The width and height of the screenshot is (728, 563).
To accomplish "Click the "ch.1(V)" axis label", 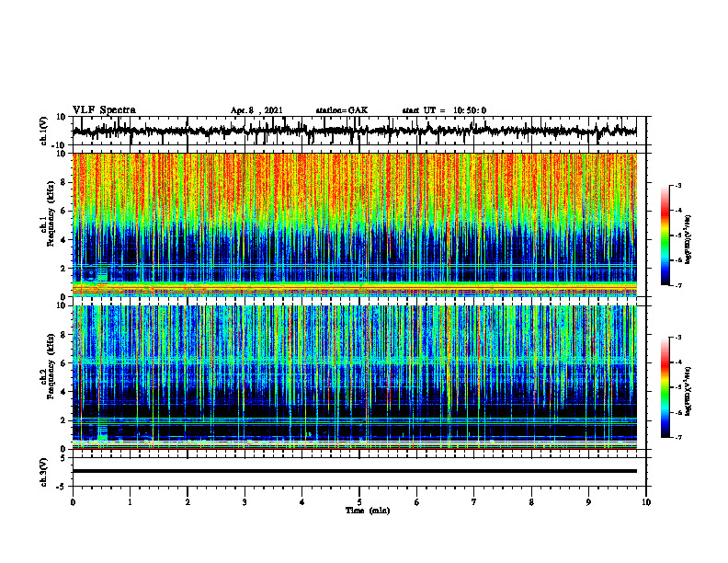I will point(44,131).
